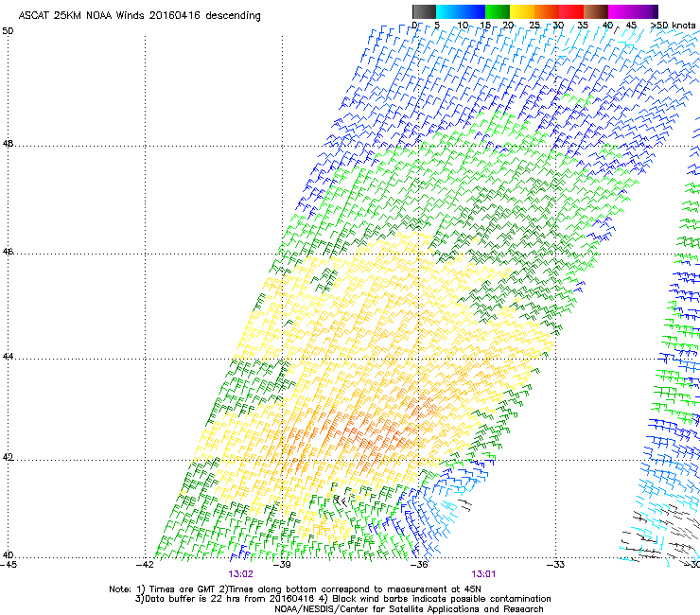Screen dimensions: 700x615
Task: Click the 'NOAA/NESDIS/Center for Satellite Applications and Research' credit
Action: [409, 609]
